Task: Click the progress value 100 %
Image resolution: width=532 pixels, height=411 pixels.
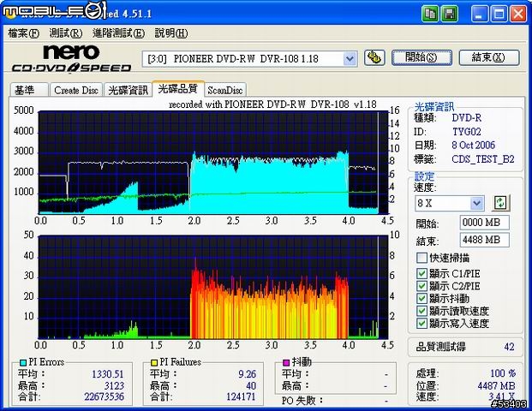Action: pos(503,373)
